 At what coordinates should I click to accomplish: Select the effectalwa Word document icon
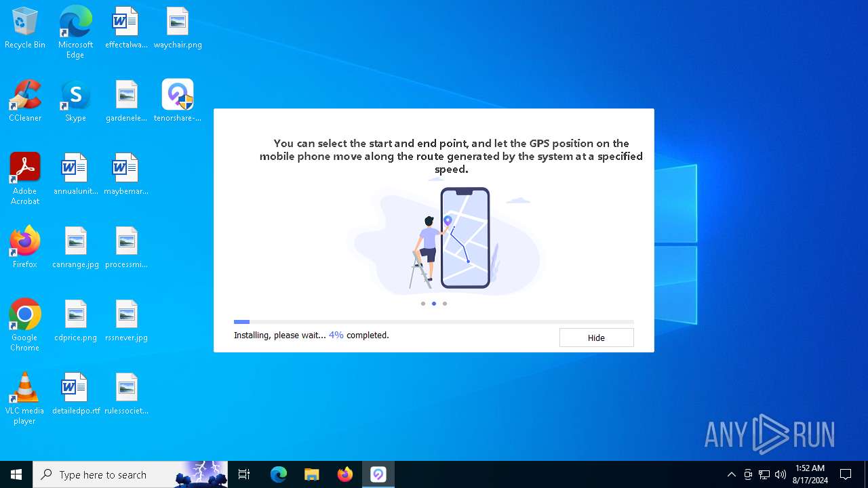[x=126, y=28]
